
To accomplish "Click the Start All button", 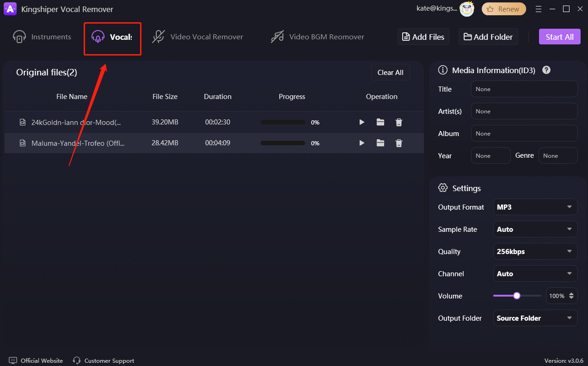I will pyautogui.click(x=559, y=37).
